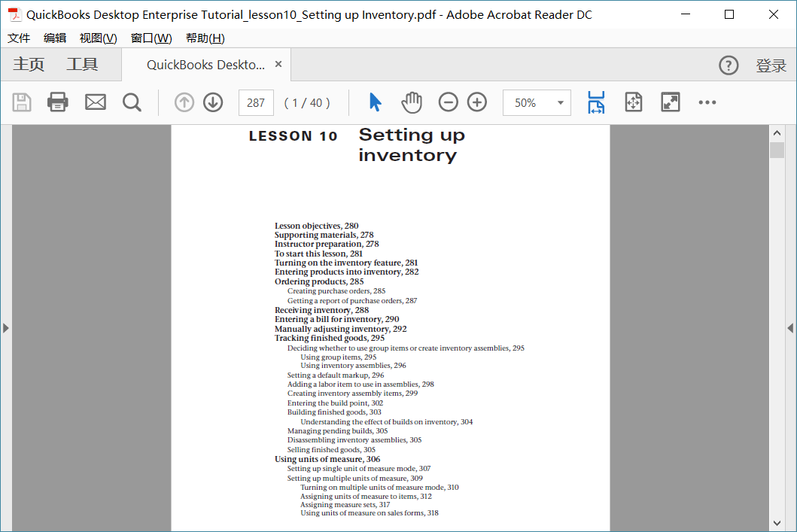Open more tools ellipsis menu
Image resolution: width=797 pixels, height=532 pixels.
(707, 102)
